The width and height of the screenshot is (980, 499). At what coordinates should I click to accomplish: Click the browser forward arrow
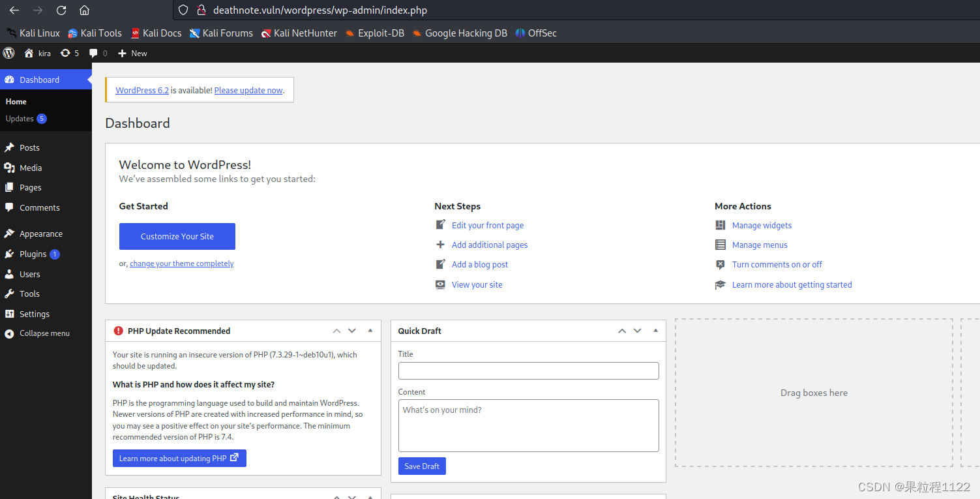(38, 10)
